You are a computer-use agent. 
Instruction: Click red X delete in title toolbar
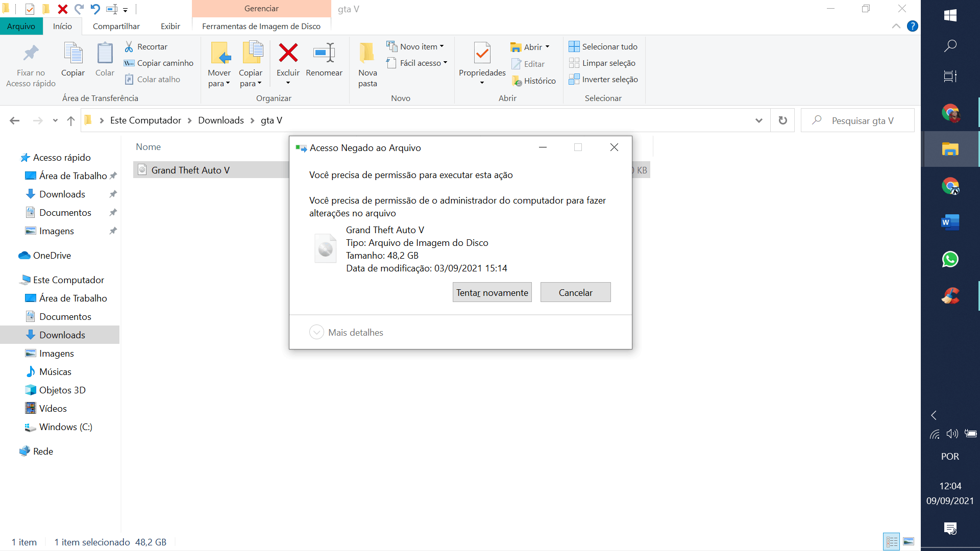coord(63,9)
